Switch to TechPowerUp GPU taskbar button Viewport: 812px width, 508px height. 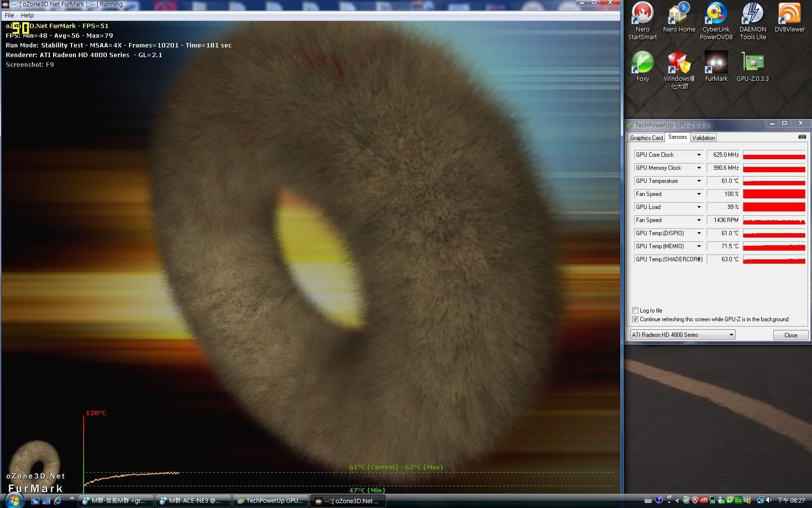(271, 501)
